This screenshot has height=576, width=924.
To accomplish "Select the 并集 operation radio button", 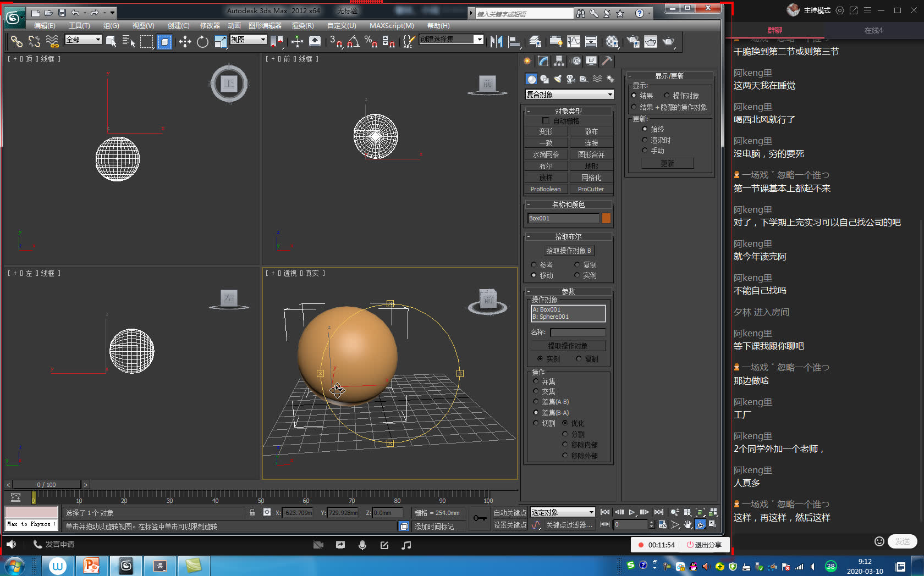I will click(x=536, y=381).
